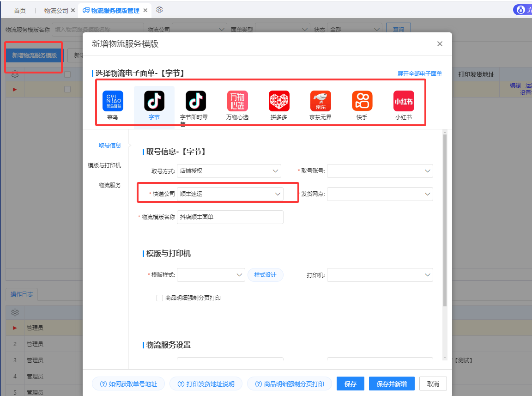Click the scrollbar up arrow in the dialog
This screenshot has width=532, height=396.
point(445,132)
